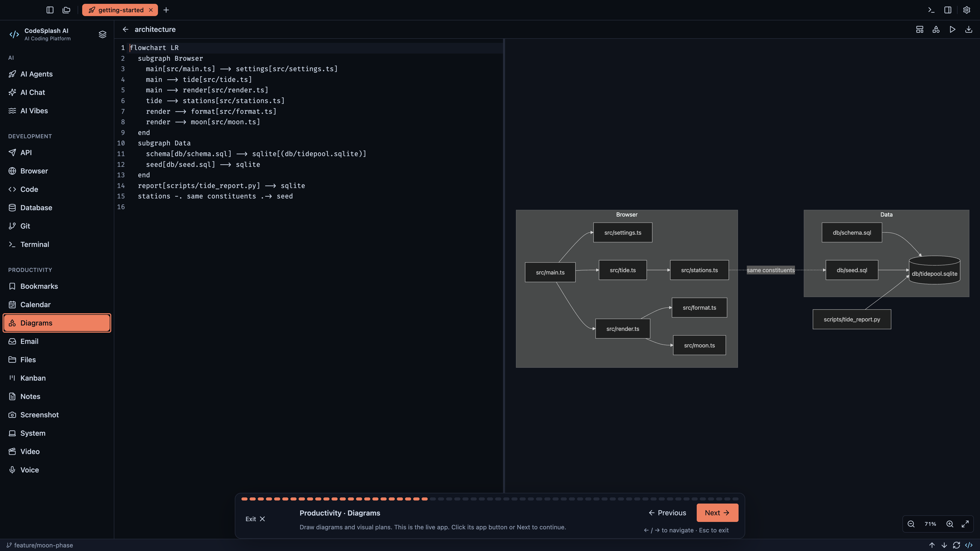Viewport: 980px width, 551px height.
Task: Go back using the arrow beside architecture
Action: point(126,29)
